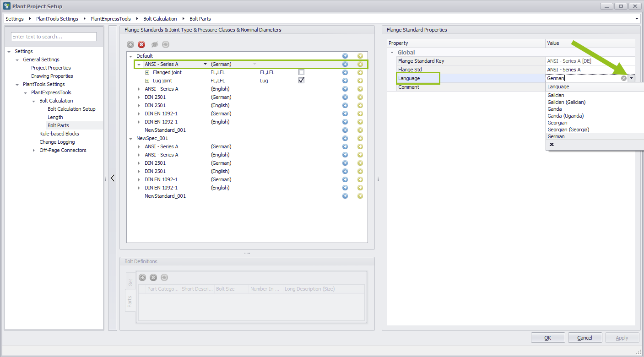
Task: Click the refresh icon in the Bolt Definitions toolbar
Action: pyautogui.click(x=164, y=277)
